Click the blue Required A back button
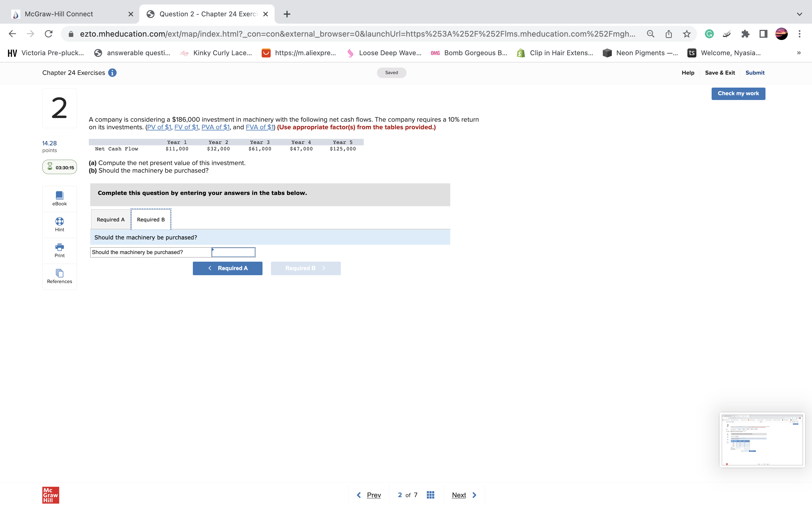812x507 pixels. (x=228, y=268)
